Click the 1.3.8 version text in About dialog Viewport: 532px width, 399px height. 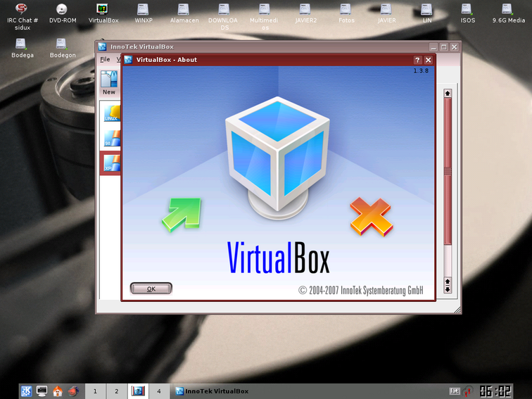[x=421, y=71]
